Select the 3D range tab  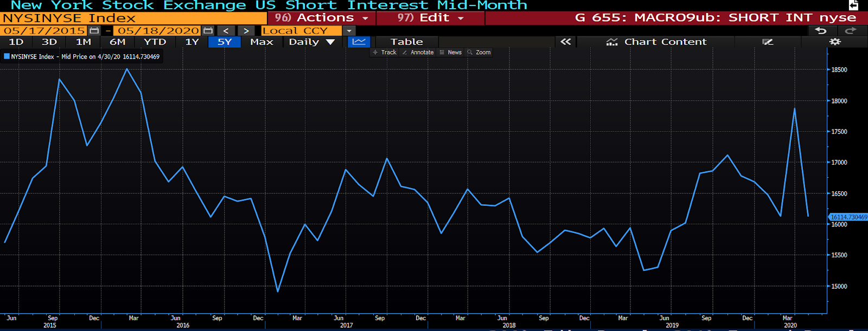[x=49, y=42]
